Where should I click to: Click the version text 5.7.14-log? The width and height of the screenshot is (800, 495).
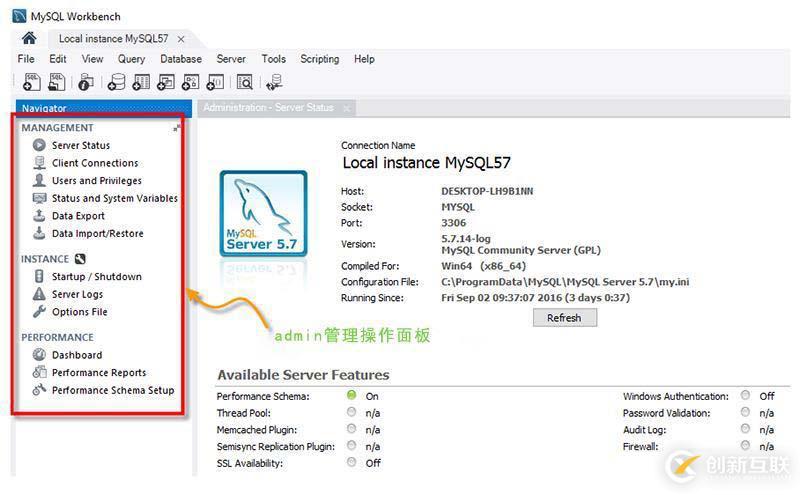(x=466, y=238)
